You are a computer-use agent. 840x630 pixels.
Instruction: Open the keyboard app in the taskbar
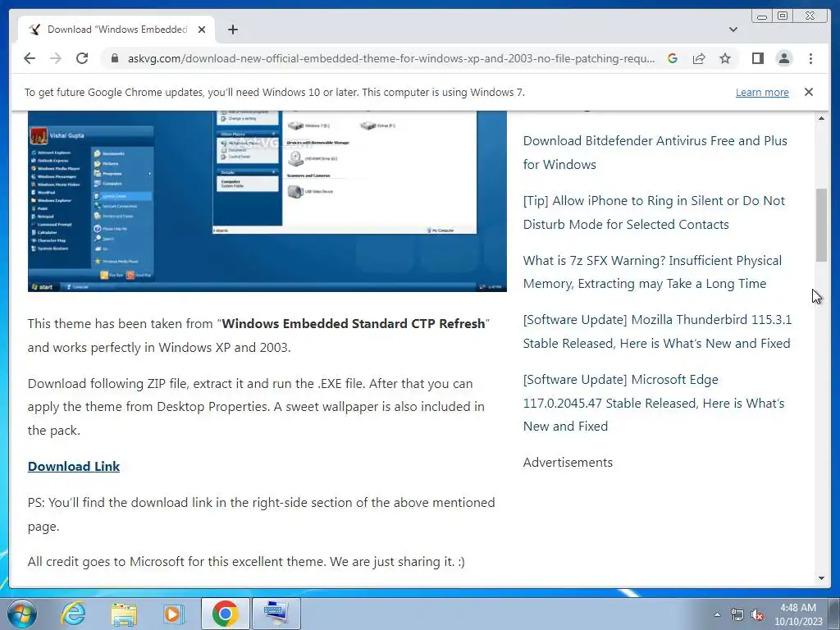pyautogui.click(x=276, y=614)
